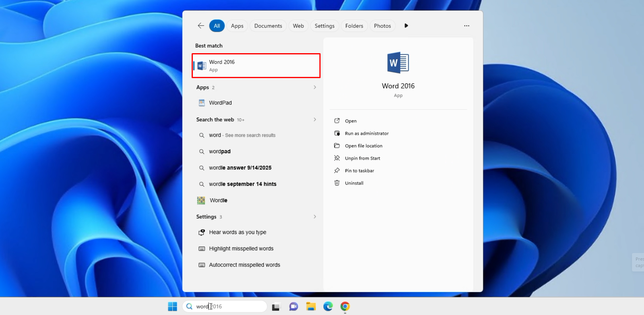Launch WordPad from Apps results
The image size is (644, 315).
tap(256, 103)
